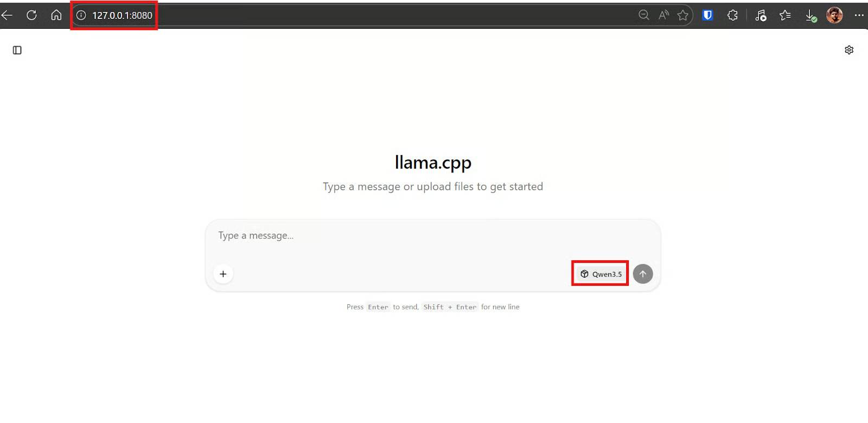Open browser Collections
Screen dimensions: 868x423
click(784, 15)
